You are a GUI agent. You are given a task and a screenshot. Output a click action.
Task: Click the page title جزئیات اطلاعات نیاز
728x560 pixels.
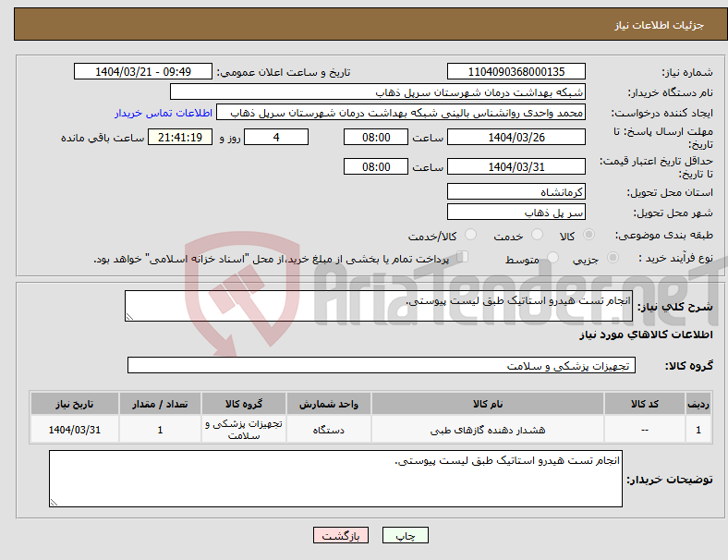click(x=660, y=25)
